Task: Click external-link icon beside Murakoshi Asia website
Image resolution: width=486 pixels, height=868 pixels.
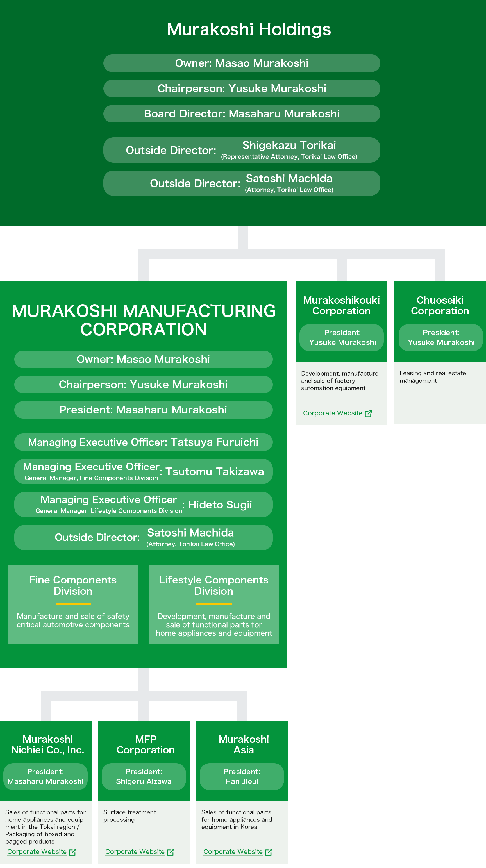Action: pyautogui.click(x=269, y=852)
